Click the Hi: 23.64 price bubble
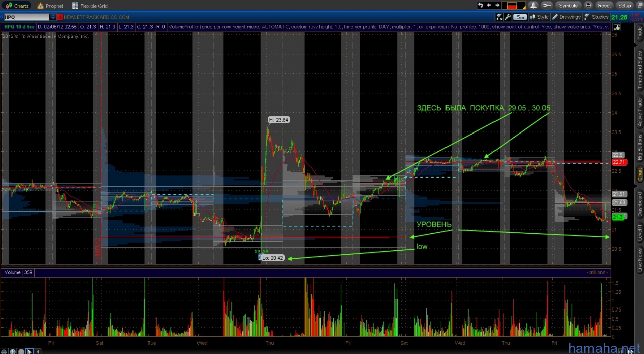The width and height of the screenshot is (644, 354). [x=279, y=120]
